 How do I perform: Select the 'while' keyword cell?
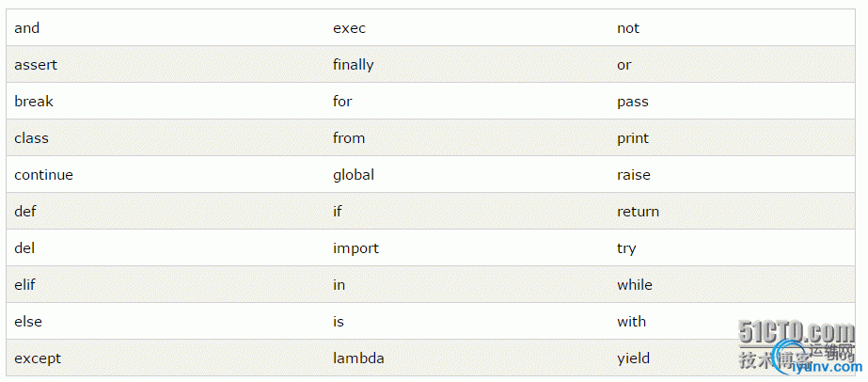[635, 285]
